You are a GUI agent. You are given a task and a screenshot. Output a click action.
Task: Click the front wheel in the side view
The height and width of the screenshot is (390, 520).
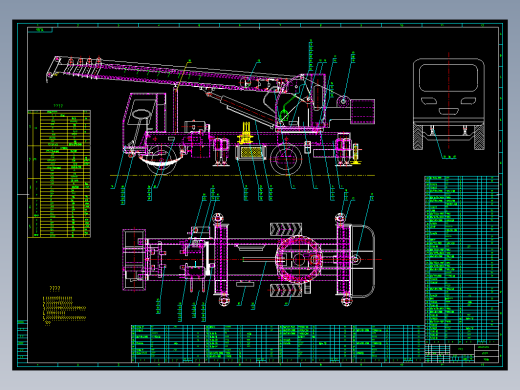coord(162,159)
